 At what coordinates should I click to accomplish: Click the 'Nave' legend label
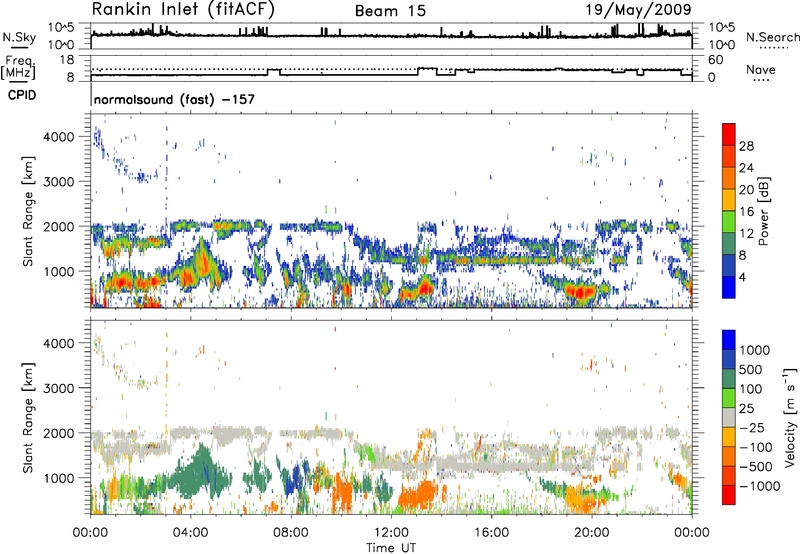click(761, 69)
